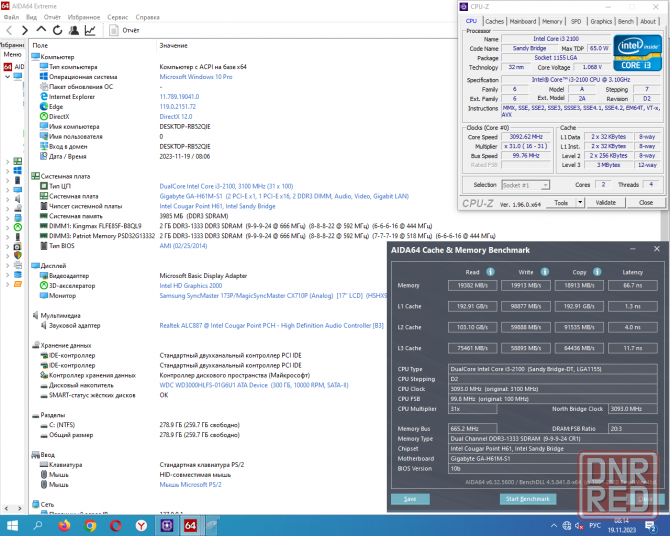This screenshot has height=536, width=670.
Task: Launch Opera from the taskbar
Action: point(115,525)
